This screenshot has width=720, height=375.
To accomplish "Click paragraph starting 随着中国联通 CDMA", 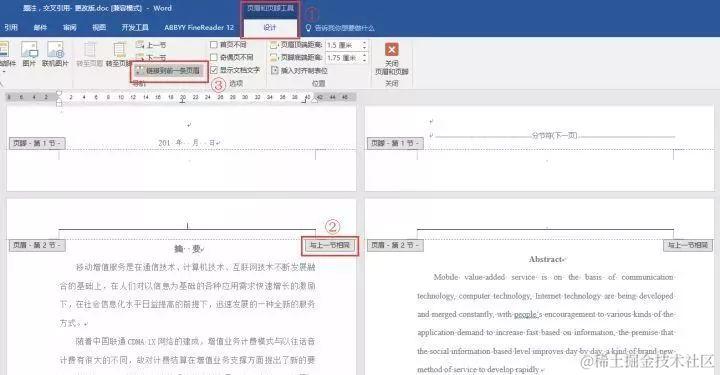I will (187, 351).
